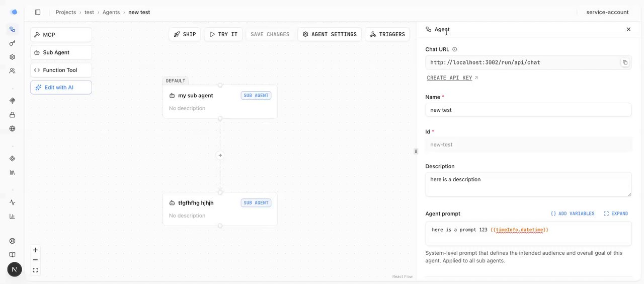
Task: Click the lock icon in sidebar
Action: [13, 115]
